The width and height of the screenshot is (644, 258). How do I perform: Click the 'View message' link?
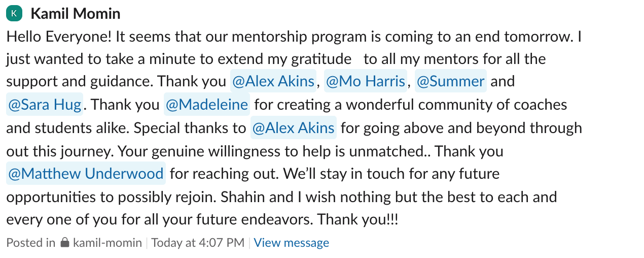(x=291, y=243)
